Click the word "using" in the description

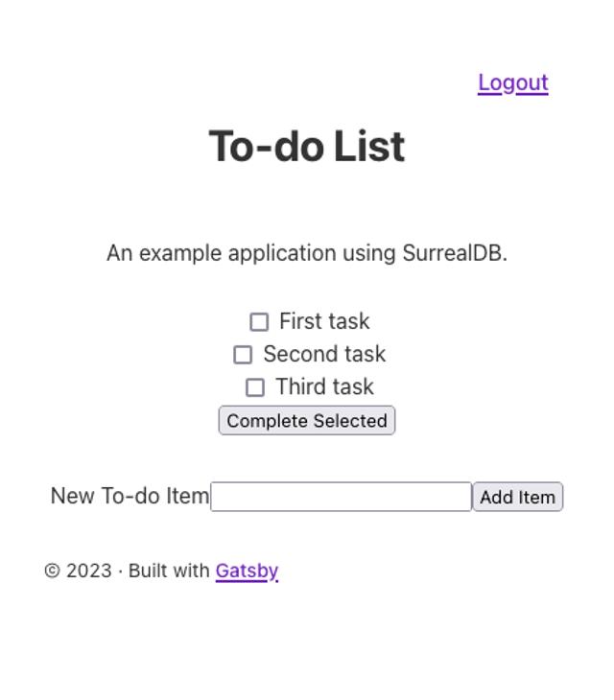pos(370,254)
